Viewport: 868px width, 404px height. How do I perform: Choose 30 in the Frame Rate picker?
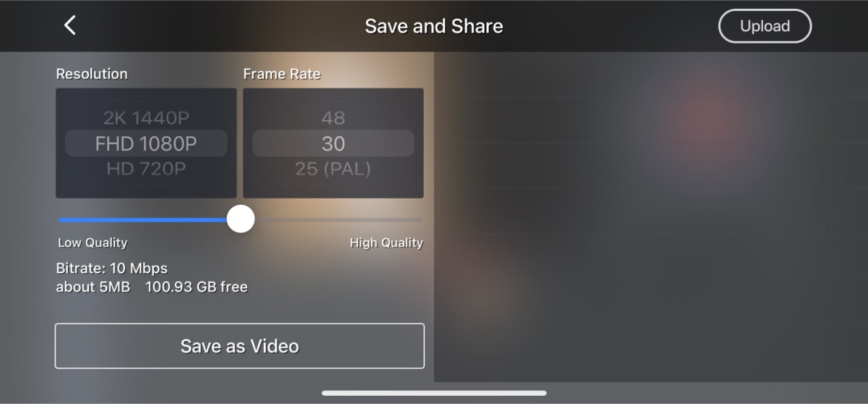pyautogui.click(x=333, y=144)
